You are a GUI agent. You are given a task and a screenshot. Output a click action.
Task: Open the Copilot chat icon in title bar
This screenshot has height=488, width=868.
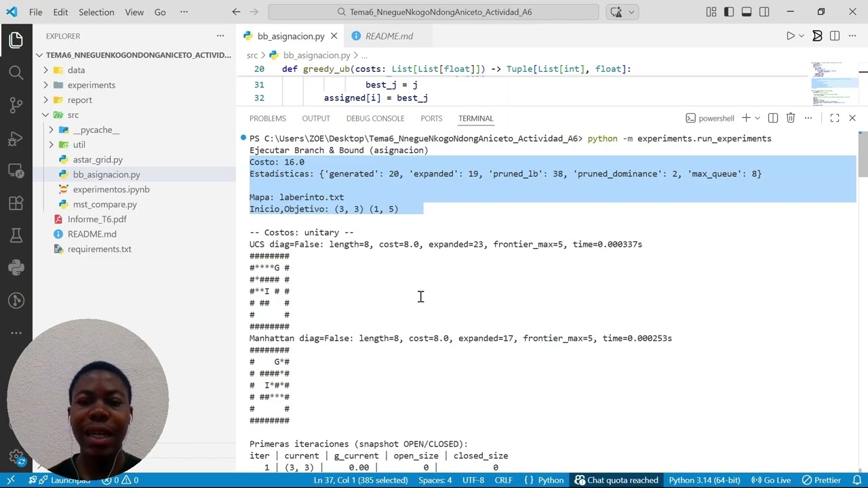coord(616,12)
